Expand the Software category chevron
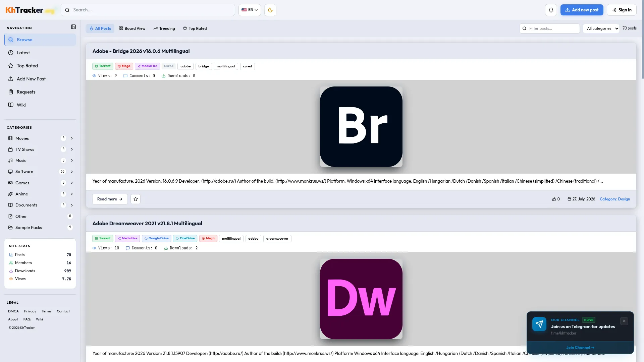 pyautogui.click(x=72, y=172)
